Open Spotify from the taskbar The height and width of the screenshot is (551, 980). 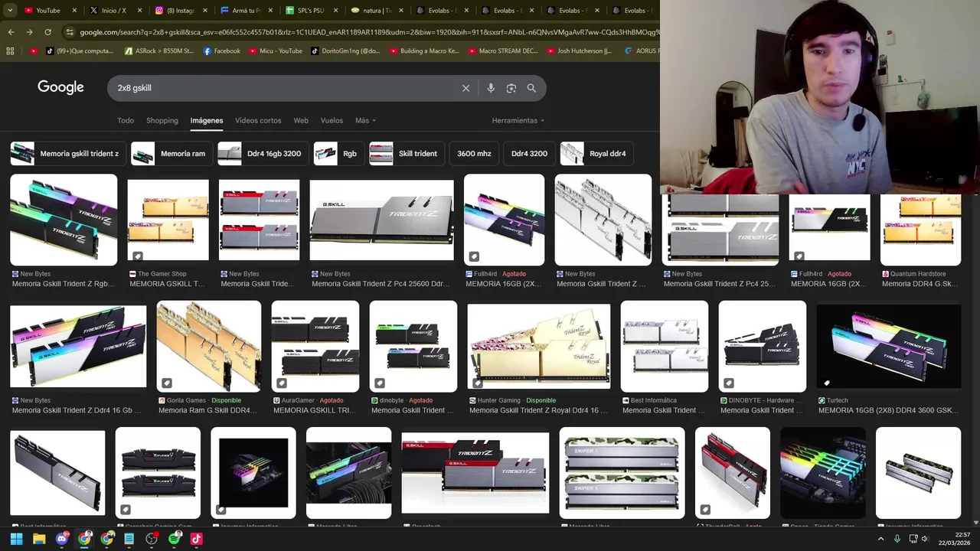[174, 539]
